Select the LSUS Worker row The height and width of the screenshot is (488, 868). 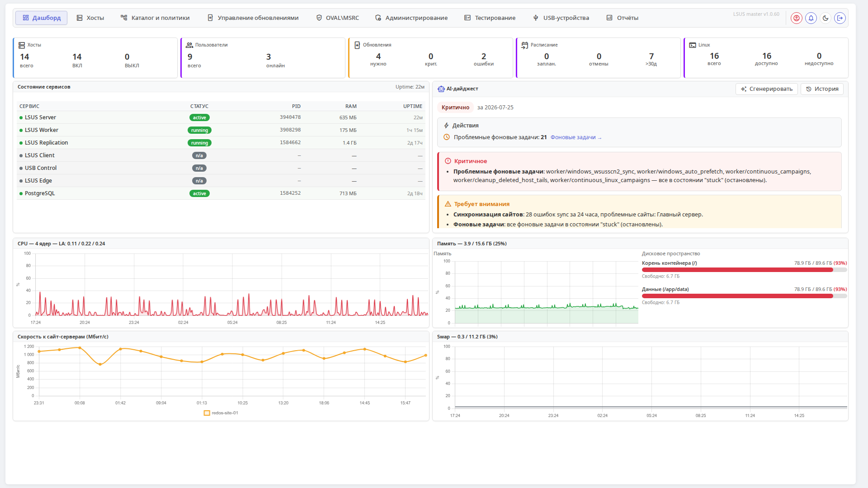coord(221,130)
